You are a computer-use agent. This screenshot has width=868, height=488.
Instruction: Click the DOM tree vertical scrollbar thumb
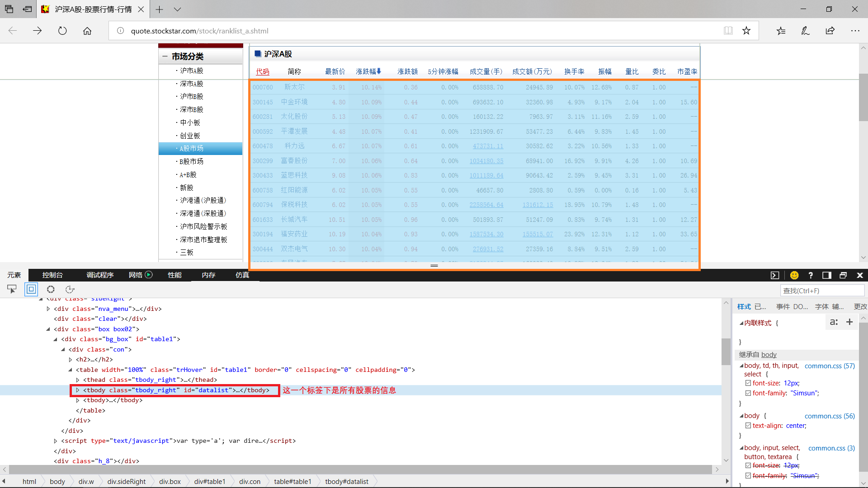pos(726,352)
